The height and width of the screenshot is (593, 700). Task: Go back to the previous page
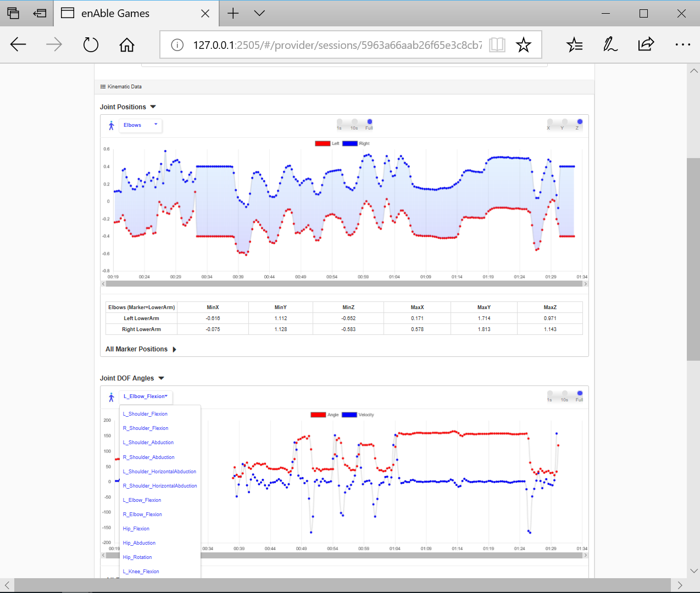coord(18,44)
